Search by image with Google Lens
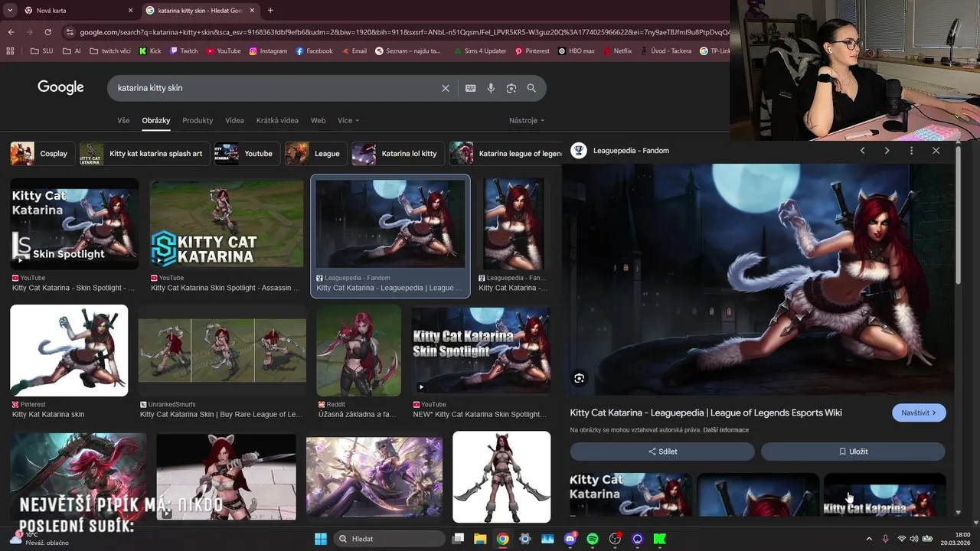This screenshot has height=551, width=980. (x=511, y=88)
